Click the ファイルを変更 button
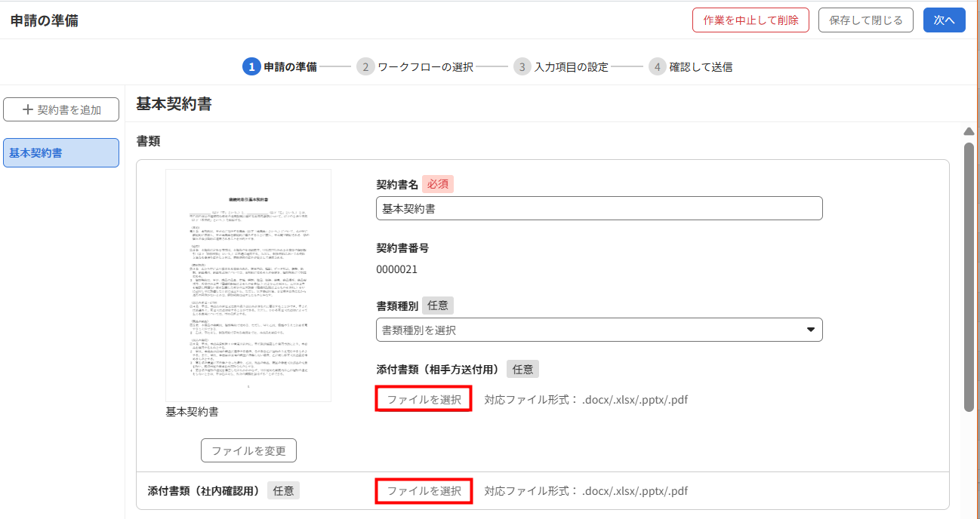The width and height of the screenshot is (980, 519). click(x=248, y=450)
